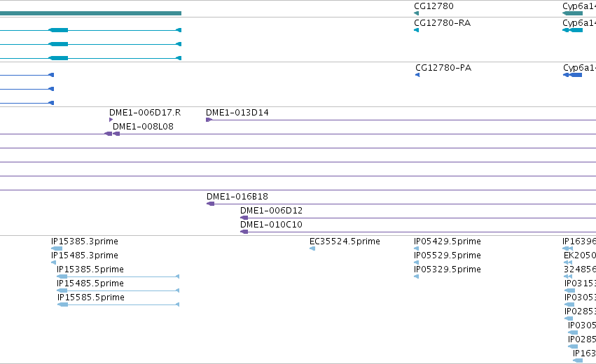Click the DME1-006D12 label
596x364 pixels.
(x=272, y=211)
